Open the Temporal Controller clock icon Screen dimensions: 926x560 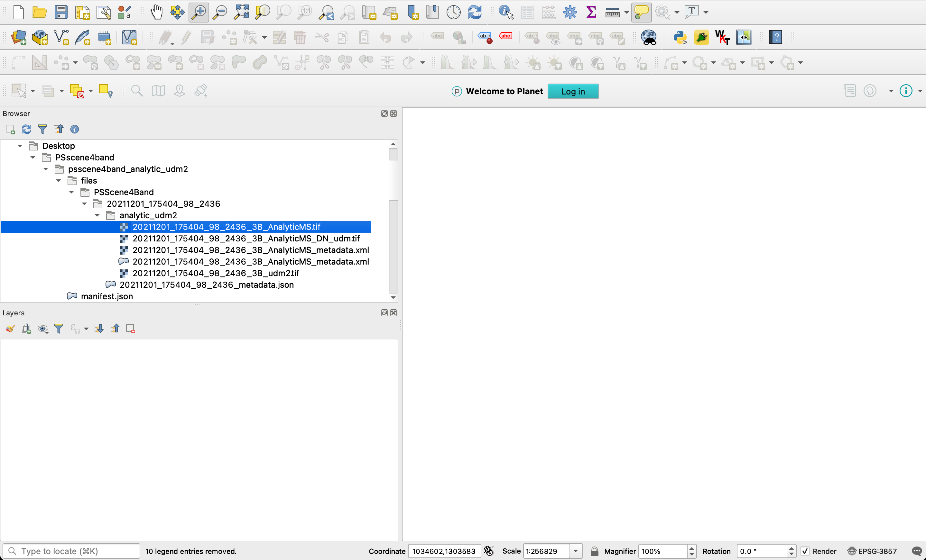[454, 12]
